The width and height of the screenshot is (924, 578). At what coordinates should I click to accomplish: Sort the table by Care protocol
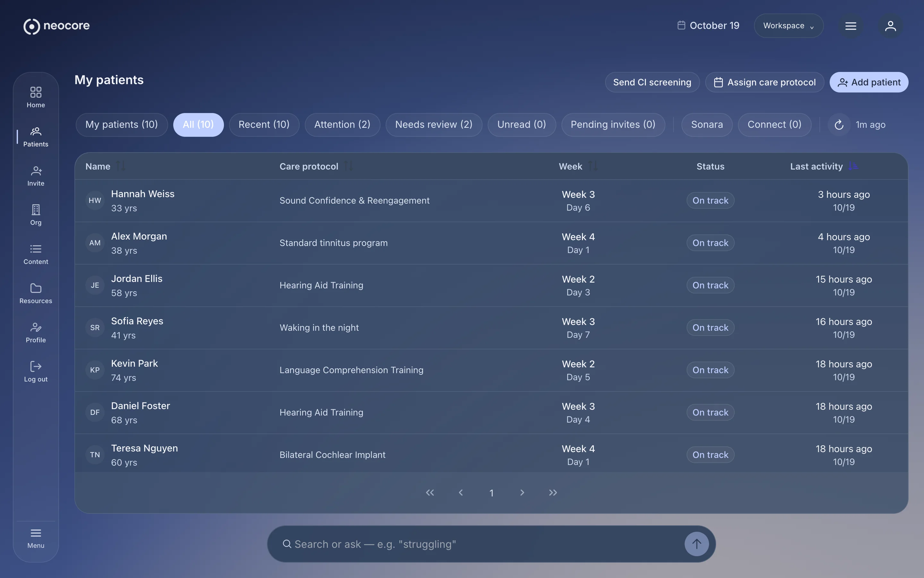[348, 166]
